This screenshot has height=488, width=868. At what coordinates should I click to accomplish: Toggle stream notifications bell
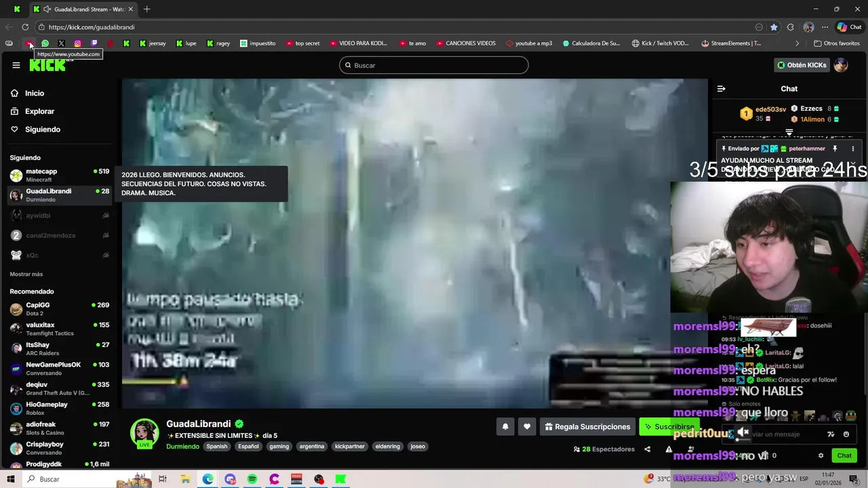[x=505, y=427]
